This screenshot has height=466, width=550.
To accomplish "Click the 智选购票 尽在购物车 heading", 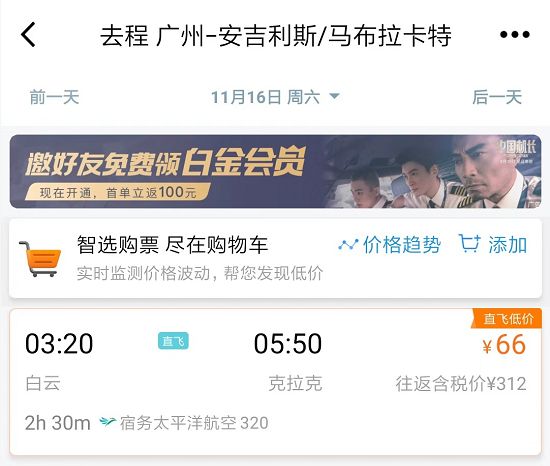I will coord(172,244).
